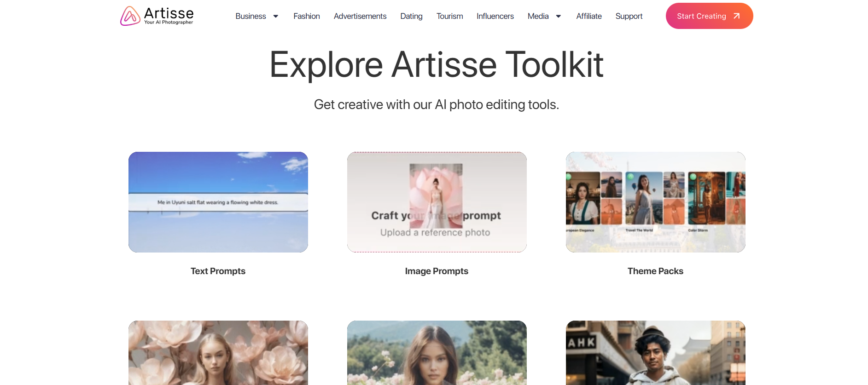Open the thumbnail of man wearing hat
868x385 pixels.
point(655,353)
